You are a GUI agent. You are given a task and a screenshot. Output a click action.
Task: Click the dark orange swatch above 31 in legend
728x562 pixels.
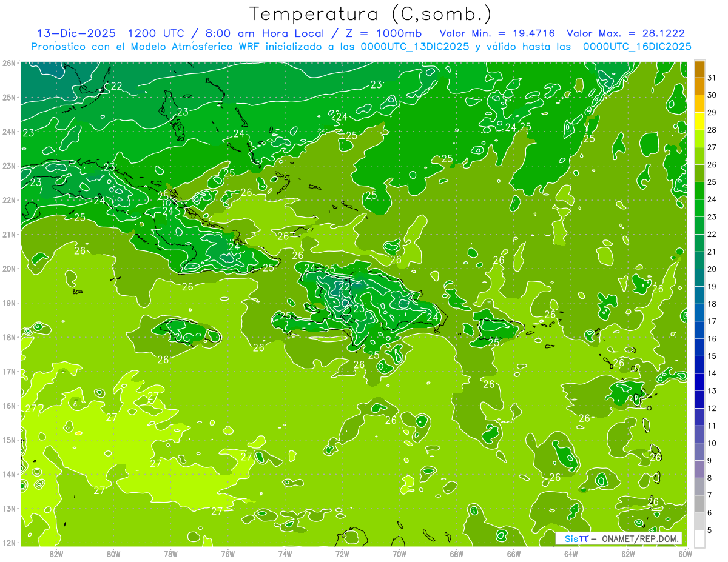click(699, 69)
